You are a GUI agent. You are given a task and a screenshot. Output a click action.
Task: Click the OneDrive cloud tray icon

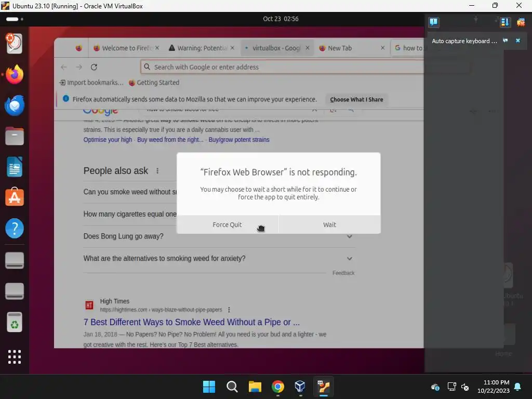coord(435,387)
